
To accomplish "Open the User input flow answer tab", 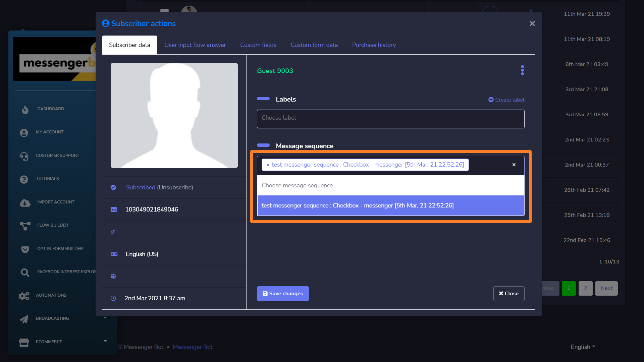I will [x=195, y=45].
